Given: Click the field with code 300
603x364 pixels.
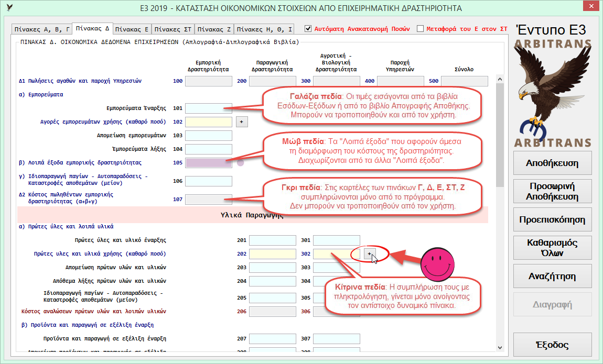Looking at the screenshot, I should [337, 81].
